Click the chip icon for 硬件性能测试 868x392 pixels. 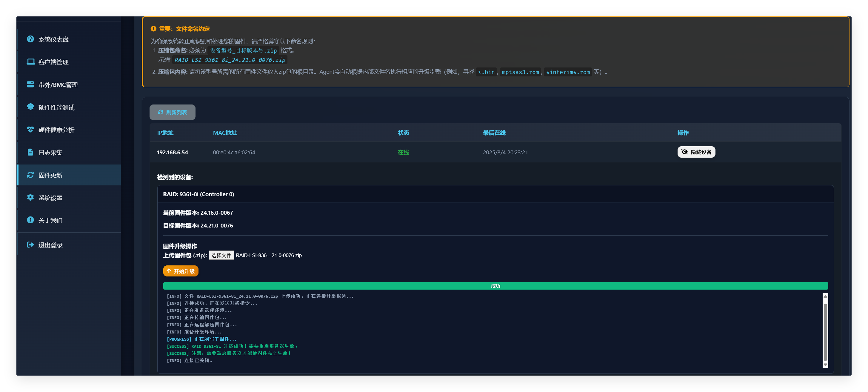coord(30,107)
